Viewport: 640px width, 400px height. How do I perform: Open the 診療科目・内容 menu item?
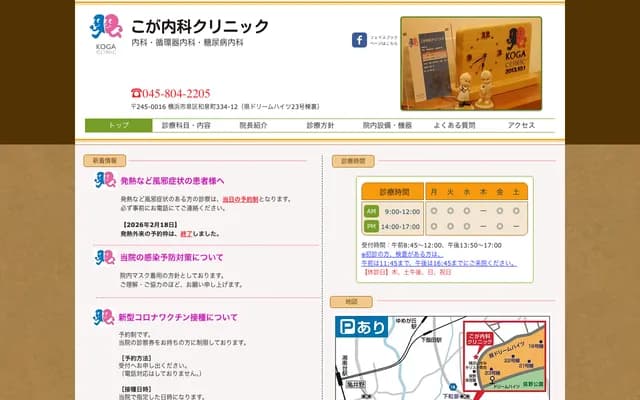186,126
